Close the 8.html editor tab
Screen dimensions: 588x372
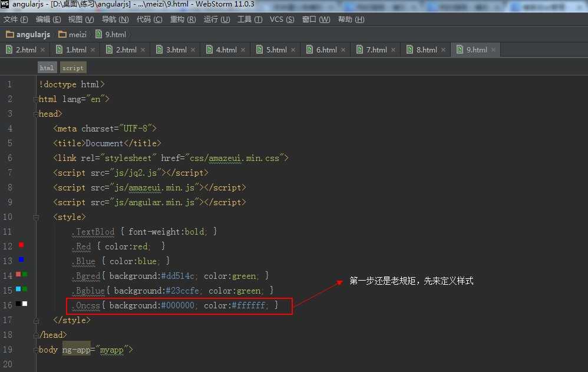pos(443,50)
